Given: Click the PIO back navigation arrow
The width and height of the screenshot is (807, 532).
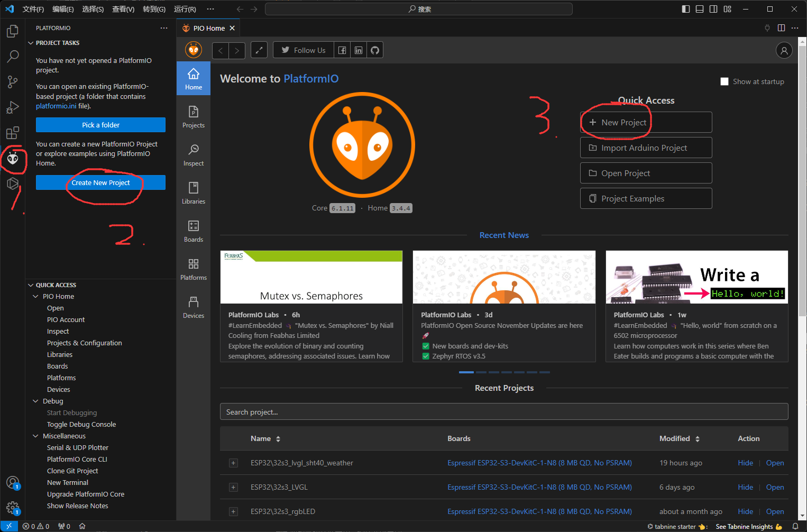Looking at the screenshot, I should pyautogui.click(x=221, y=50).
